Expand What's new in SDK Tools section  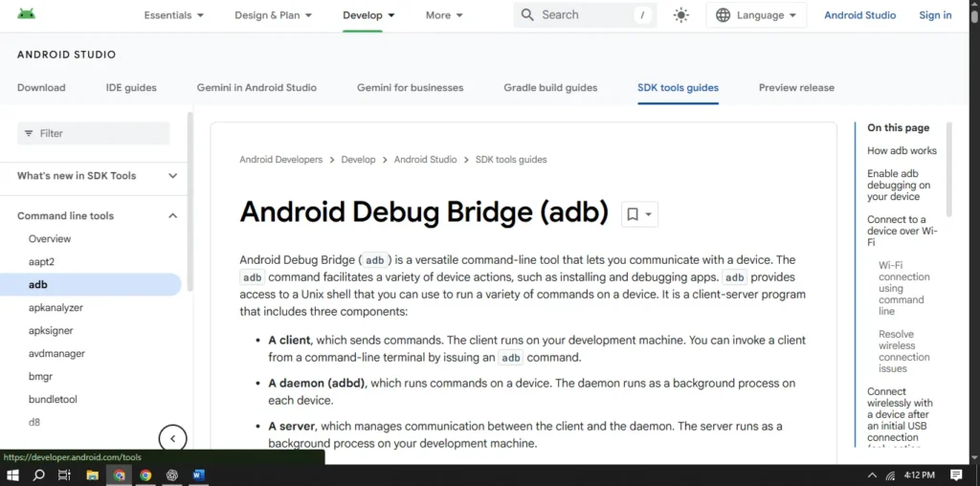[x=98, y=175]
